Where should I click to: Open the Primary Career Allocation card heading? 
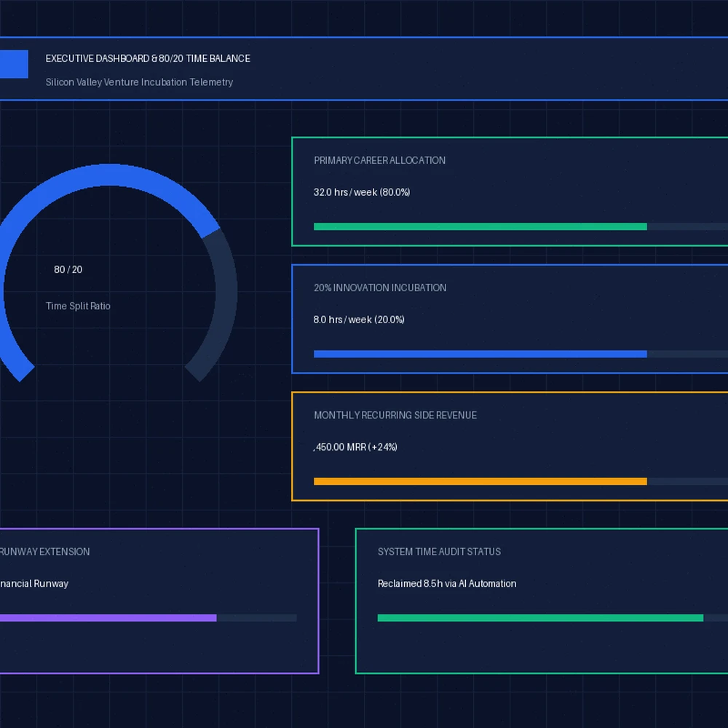pos(380,160)
